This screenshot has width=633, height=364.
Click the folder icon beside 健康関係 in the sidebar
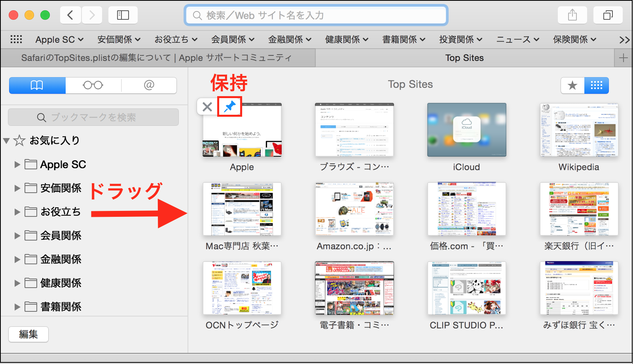click(31, 283)
